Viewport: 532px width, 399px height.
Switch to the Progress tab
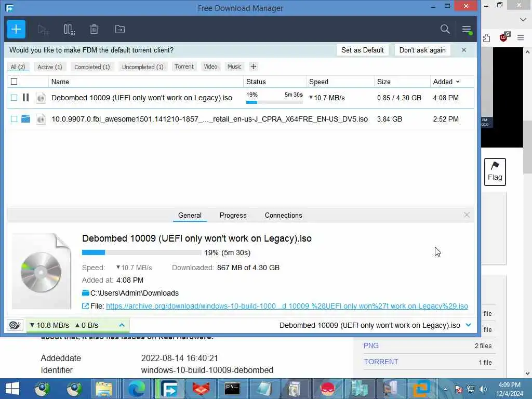click(x=233, y=215)
